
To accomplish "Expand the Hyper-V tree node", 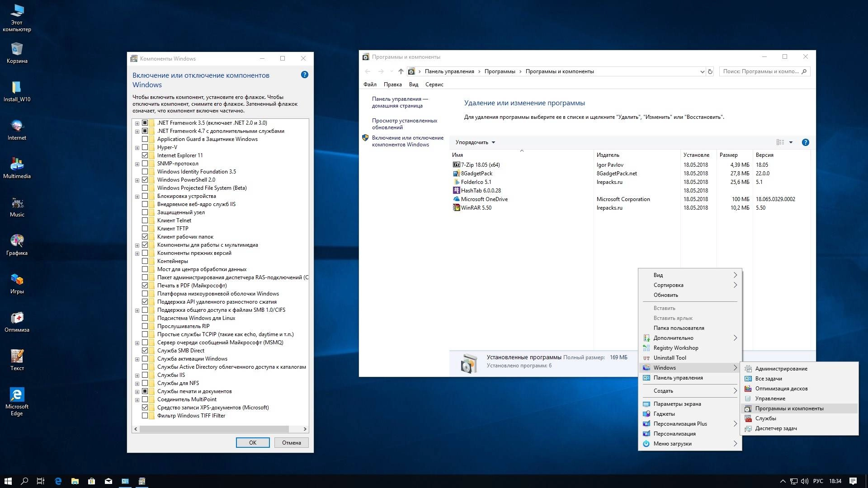I will (x=137, y=148).
